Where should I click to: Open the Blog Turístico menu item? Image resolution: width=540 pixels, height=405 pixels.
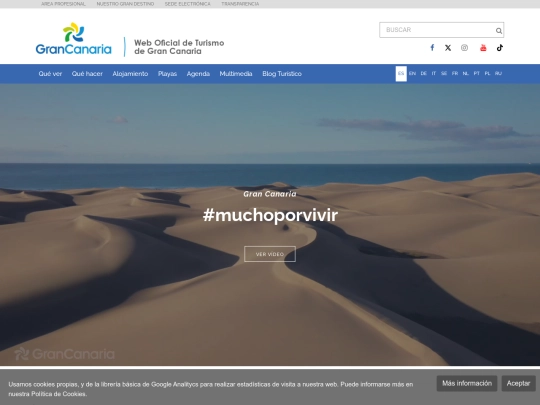(x=282, y=74)
